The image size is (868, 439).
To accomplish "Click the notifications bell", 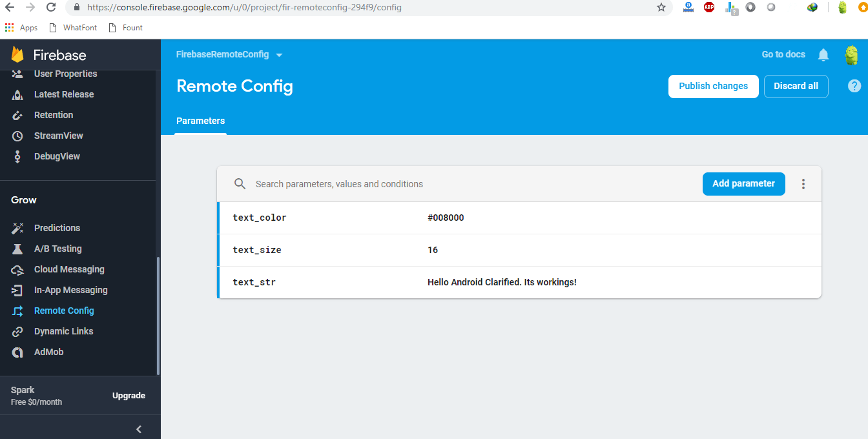I will coord(823,55).
